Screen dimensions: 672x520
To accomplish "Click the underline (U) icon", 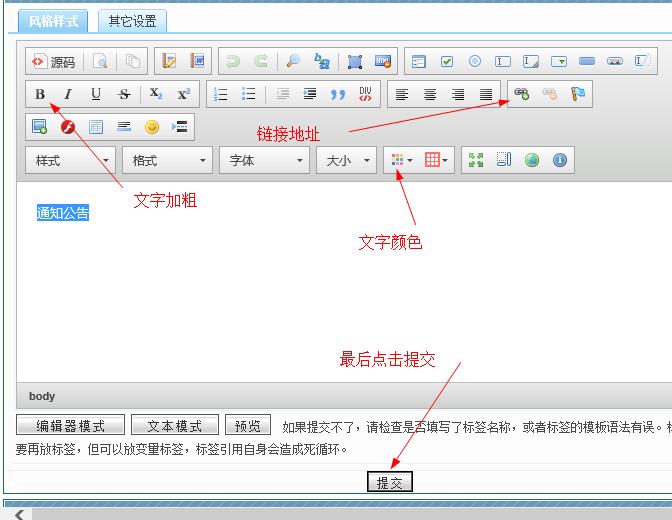I will [x=96, y=94].
